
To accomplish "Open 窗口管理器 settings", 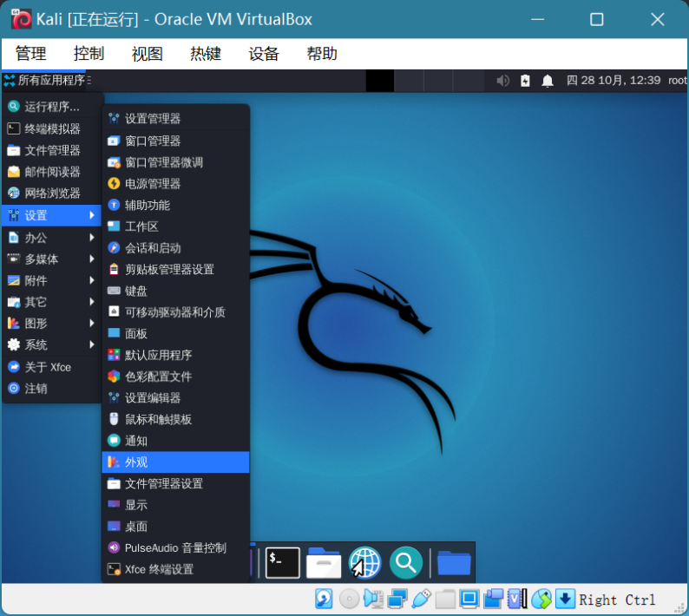I will pos(176,141).
